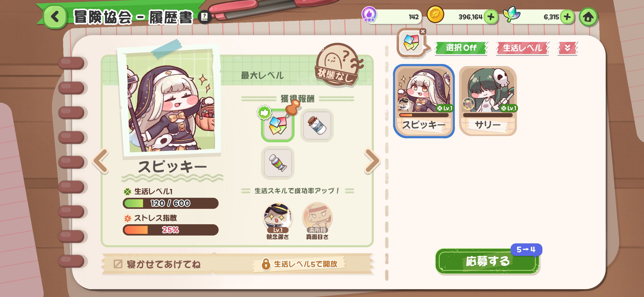Screen dimensions: 644x297
Task: Show previous character with left arrow
Action: (100, 161)
